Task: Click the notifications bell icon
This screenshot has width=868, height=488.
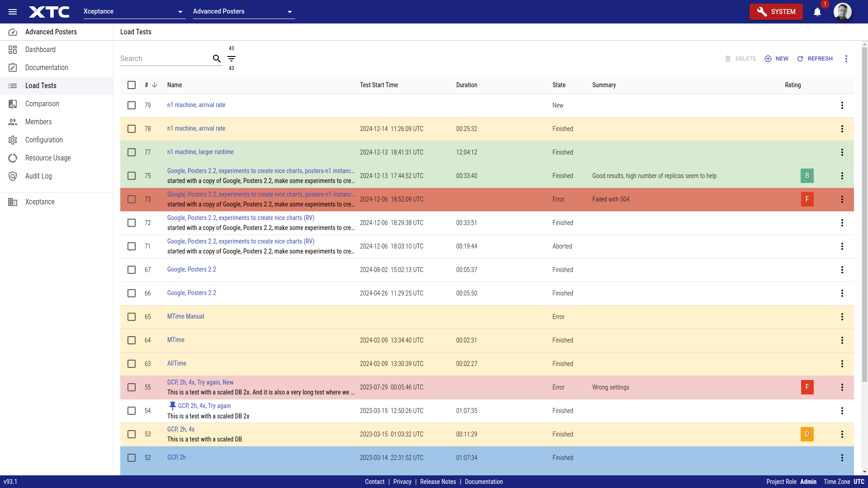Action: pos(817,12)
